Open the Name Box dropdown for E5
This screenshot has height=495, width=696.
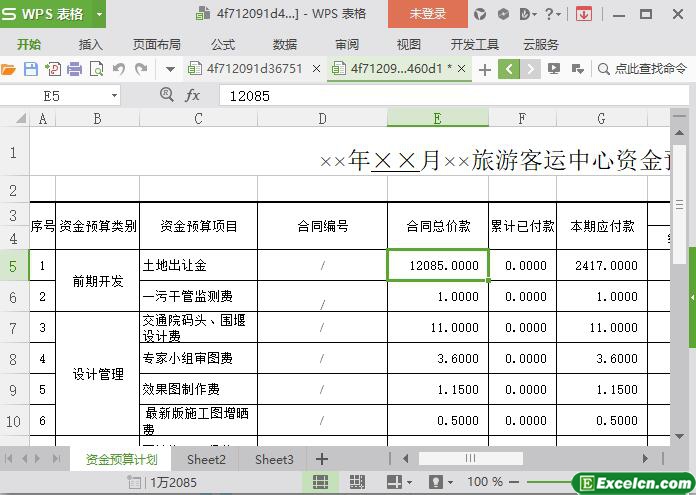click(x=114, y=95)
